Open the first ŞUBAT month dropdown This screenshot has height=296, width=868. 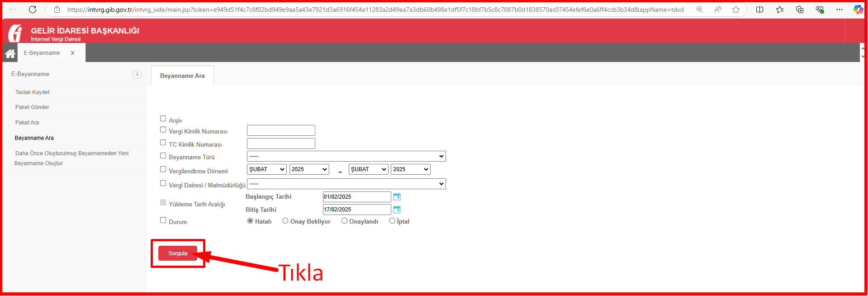pyautogui.click(x=267, y=169)
